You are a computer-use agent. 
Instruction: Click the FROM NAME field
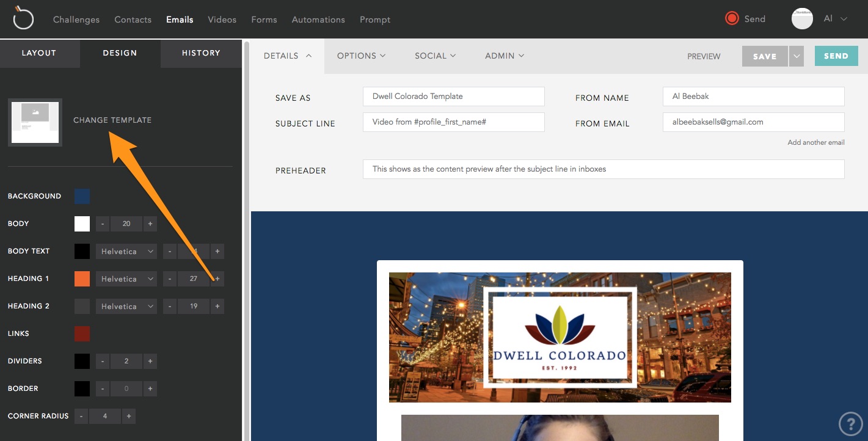pos(753,97)
